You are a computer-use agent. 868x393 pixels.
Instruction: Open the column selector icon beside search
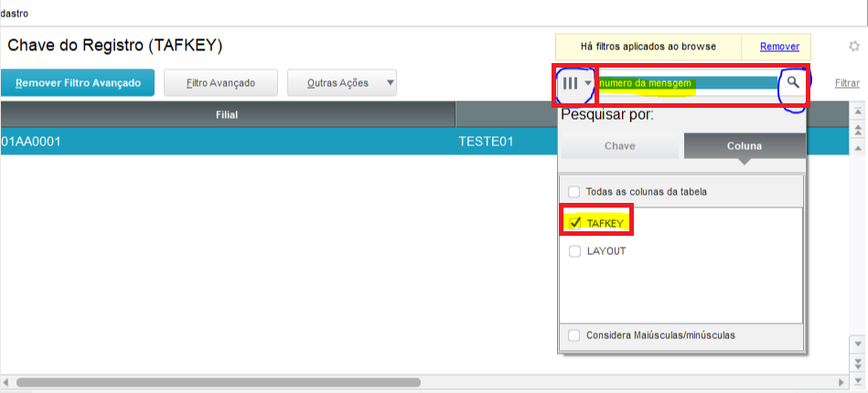click(x=575, y=83)
